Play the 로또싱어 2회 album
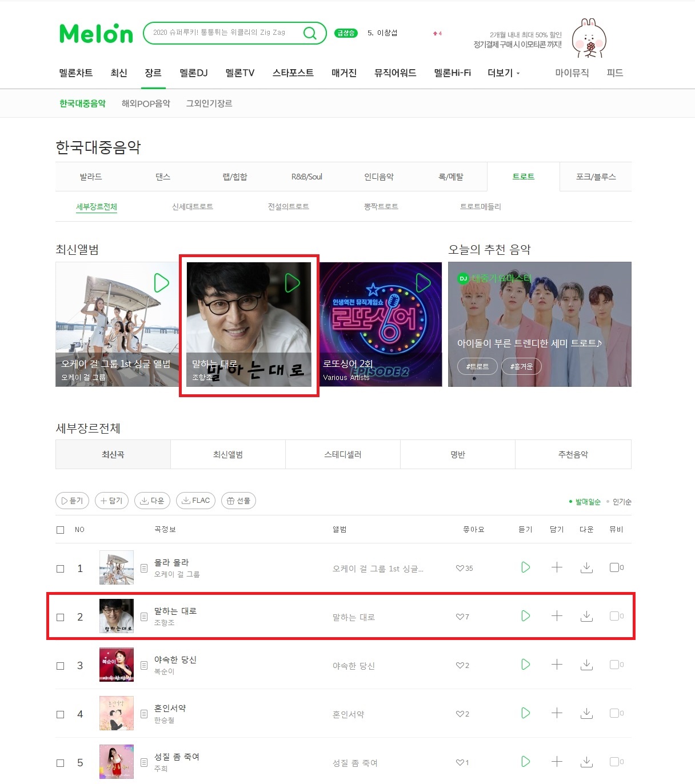 coord(423,283)
